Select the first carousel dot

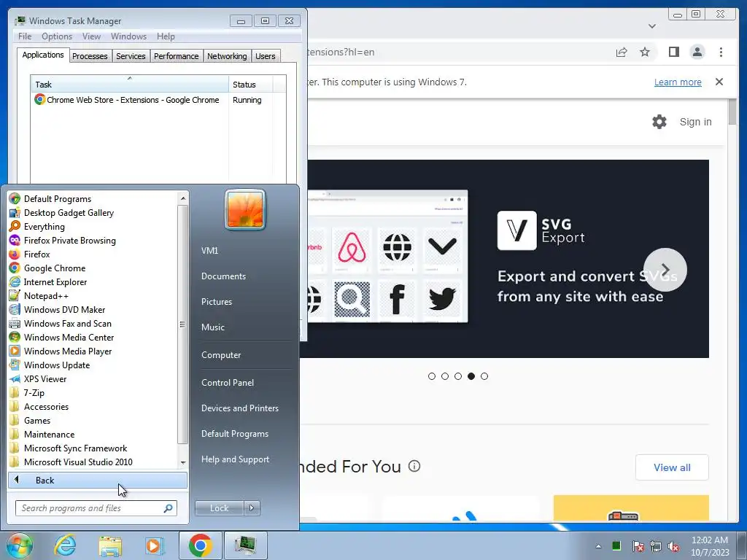[x=432, y=376]
